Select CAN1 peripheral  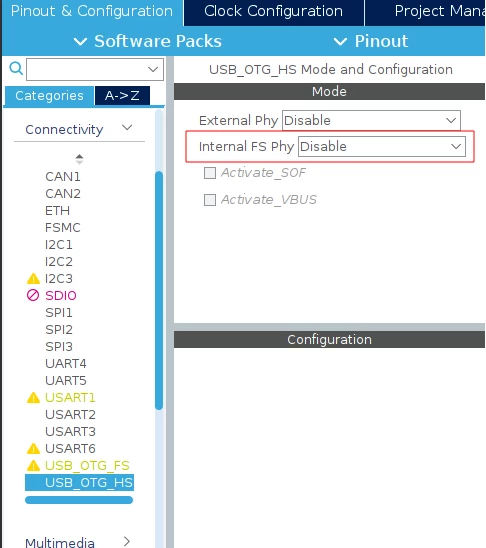63,176
